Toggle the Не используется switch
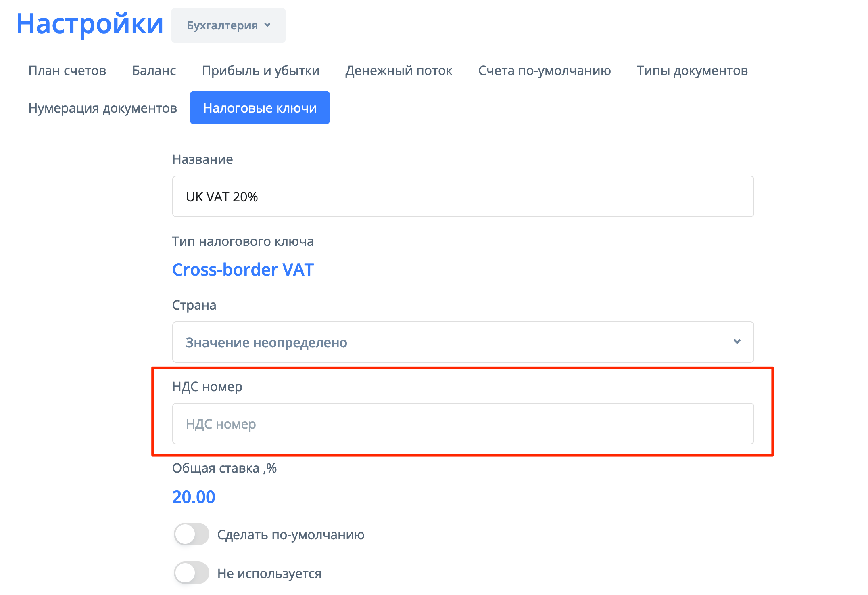Screen dimensions: 868x595 coord(191,573)
